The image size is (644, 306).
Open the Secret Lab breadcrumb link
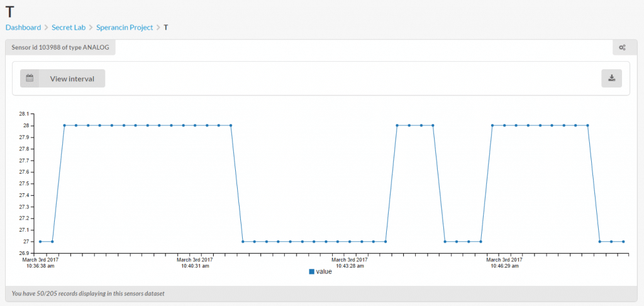point(69,28)
